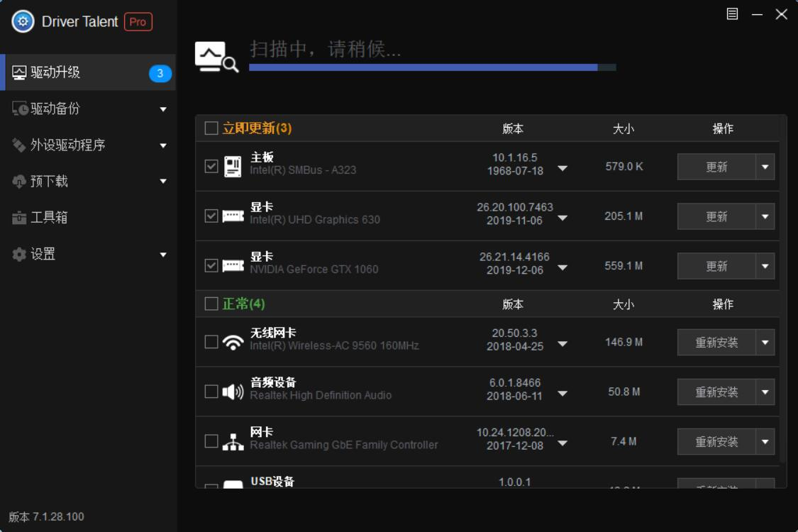Open version dropdown for 10.24.1208.20
798x532 pixels.
563,443
